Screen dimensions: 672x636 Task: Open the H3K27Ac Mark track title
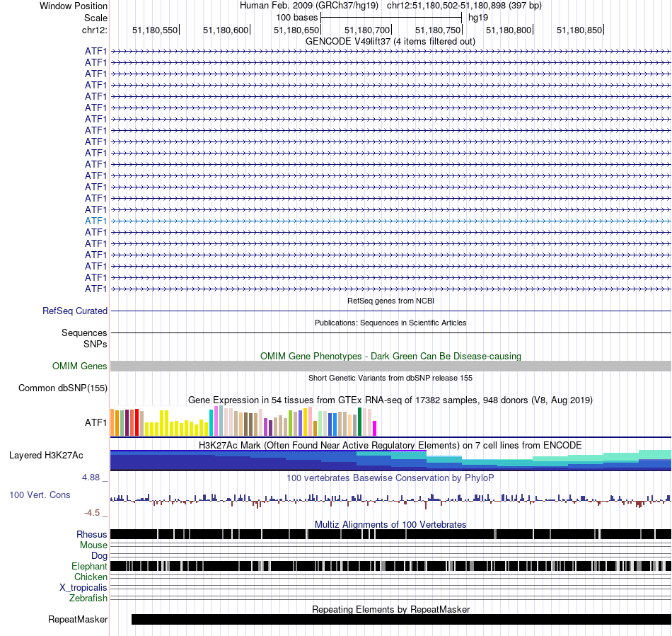pyautogui.click(x=390, y=445)
